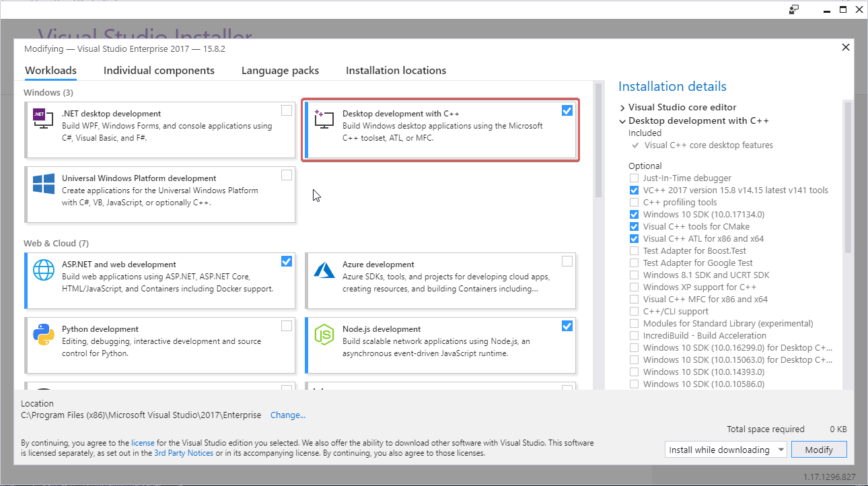
Task: Check Windows 10 SDK (10.0.16299.0) for Desktop
Action: 634,348
